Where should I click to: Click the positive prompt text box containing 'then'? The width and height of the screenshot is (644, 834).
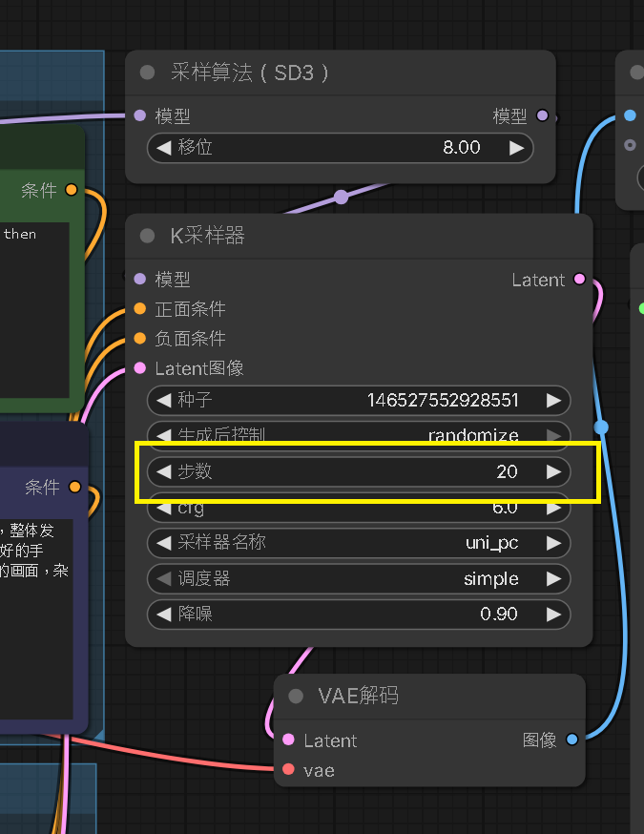(34, 310)
